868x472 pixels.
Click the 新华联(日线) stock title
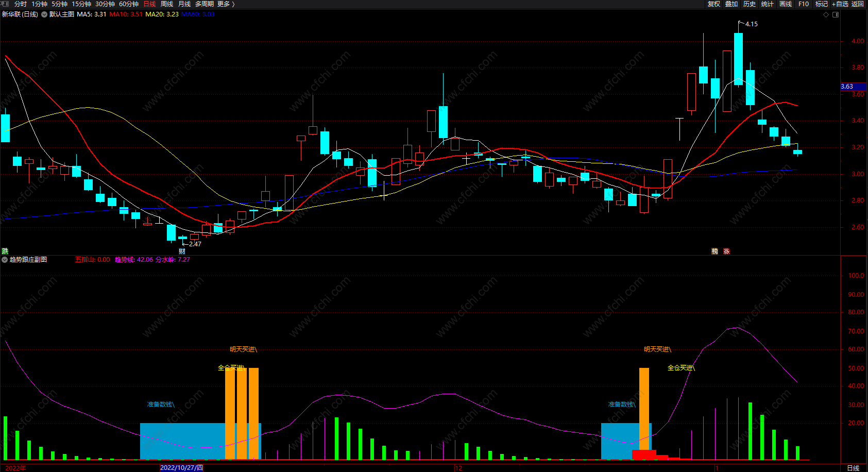coord(20,14)
